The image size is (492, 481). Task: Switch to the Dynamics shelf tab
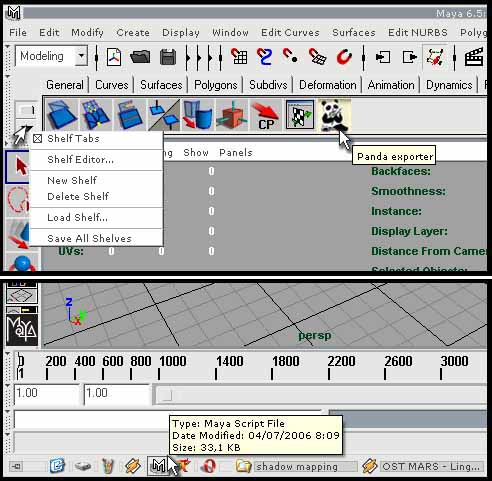point(449,85)
